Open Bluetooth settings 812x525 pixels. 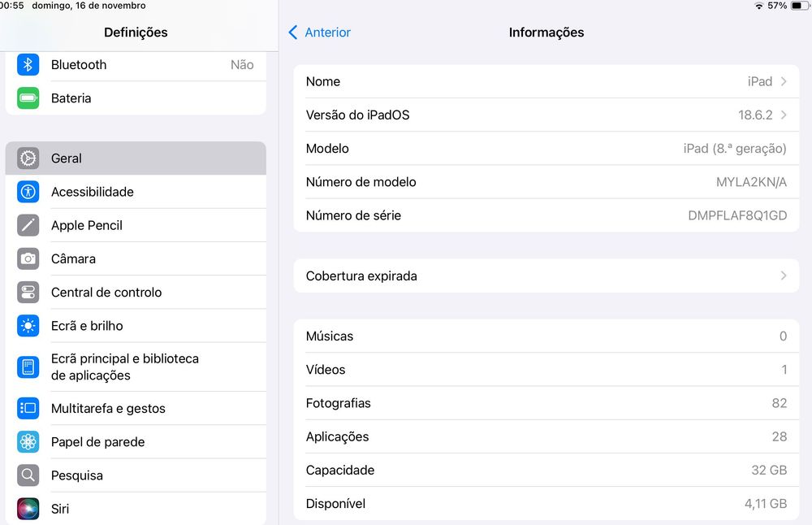tap(136, 65)
